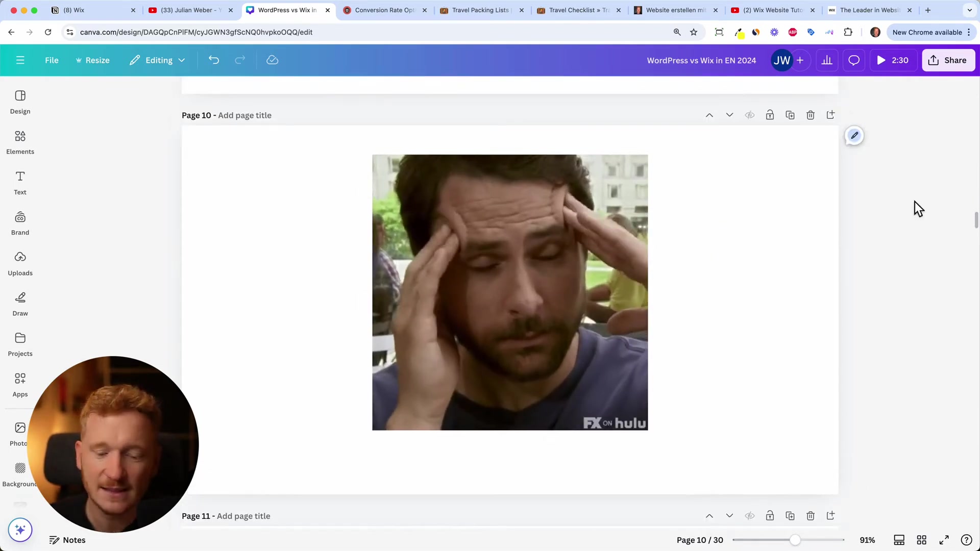Enter fullscreen present mode

click(944, 540)
